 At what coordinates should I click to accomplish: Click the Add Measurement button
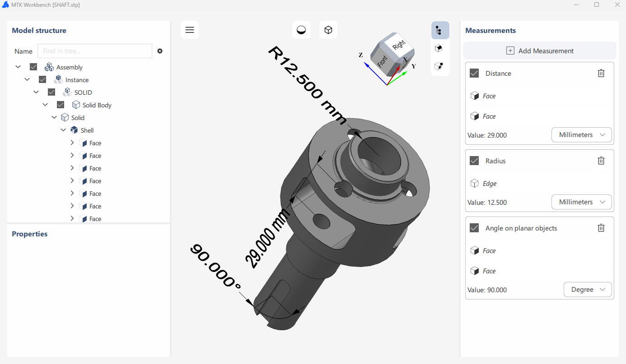[539, 51]
